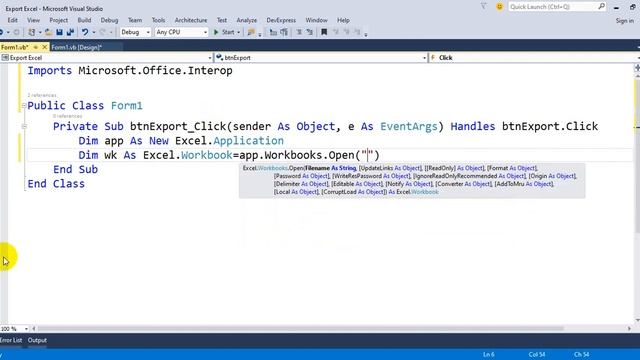Open the toolbar overflow options arrow
The image size is (640, 360).
click(366, 33)
